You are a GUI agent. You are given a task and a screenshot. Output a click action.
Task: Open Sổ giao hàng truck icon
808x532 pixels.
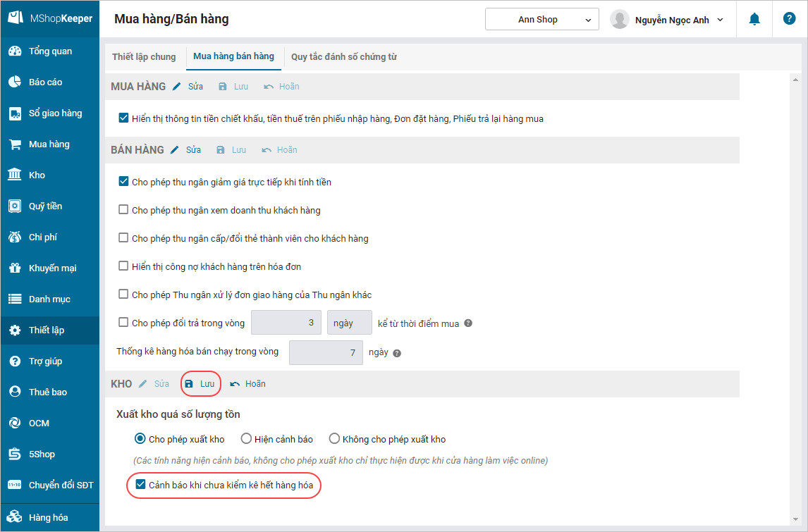coord(15,113)
